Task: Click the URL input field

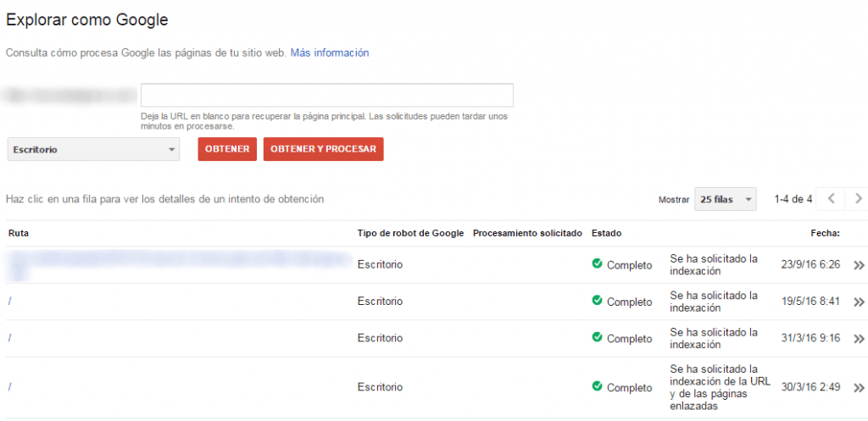Action: click(326, 95)
